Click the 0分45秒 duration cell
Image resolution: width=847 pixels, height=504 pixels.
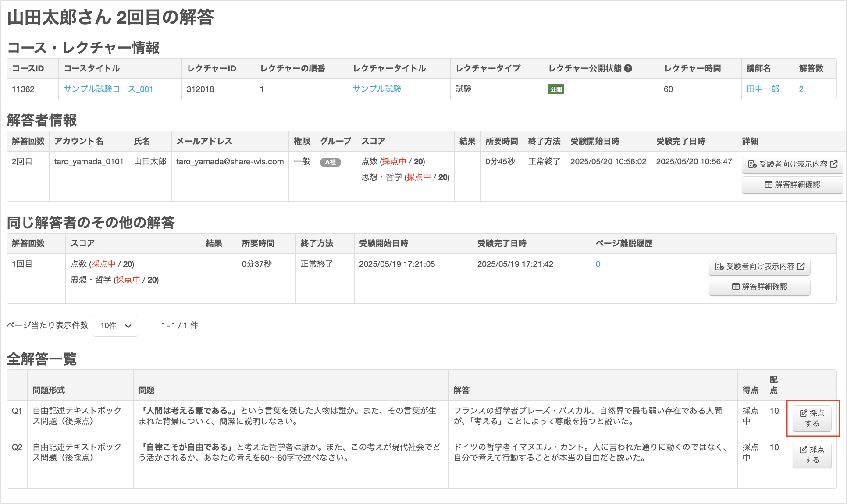pyautogui.click(x=500, y=162)
